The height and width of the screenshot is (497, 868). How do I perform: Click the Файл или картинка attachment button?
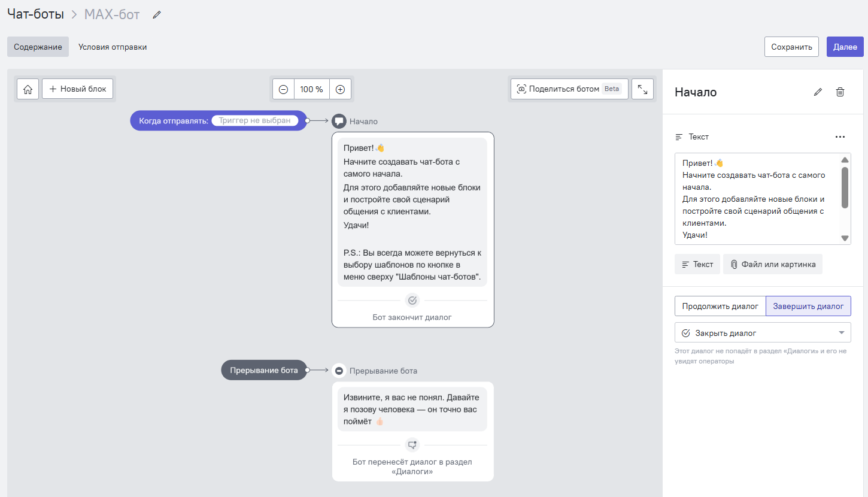click(x=772, y=264)
